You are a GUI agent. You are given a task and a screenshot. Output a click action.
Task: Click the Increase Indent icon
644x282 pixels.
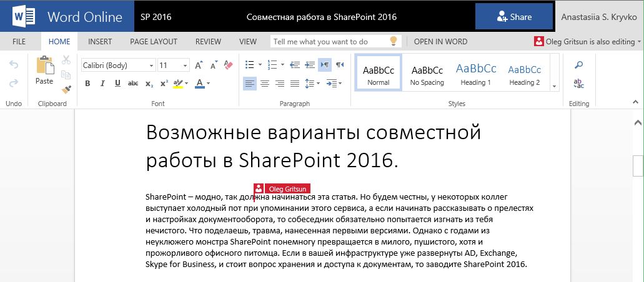tap(310, 65)
